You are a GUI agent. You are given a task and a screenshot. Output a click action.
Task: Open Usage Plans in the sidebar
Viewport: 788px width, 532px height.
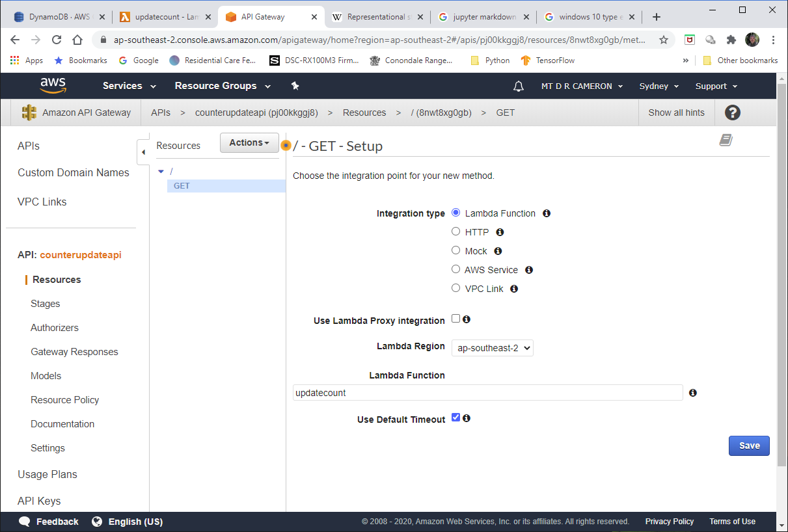[x=48, y=474]
